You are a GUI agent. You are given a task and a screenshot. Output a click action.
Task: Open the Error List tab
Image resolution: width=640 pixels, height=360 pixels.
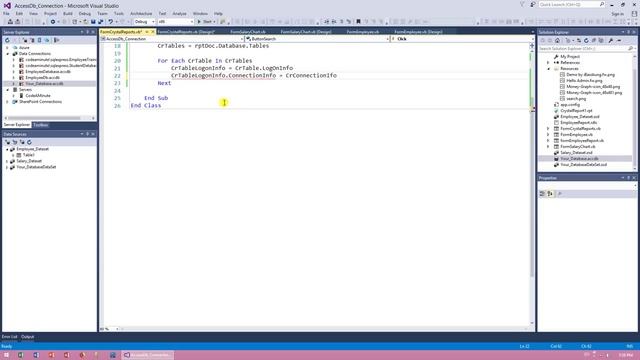[9, 337]
